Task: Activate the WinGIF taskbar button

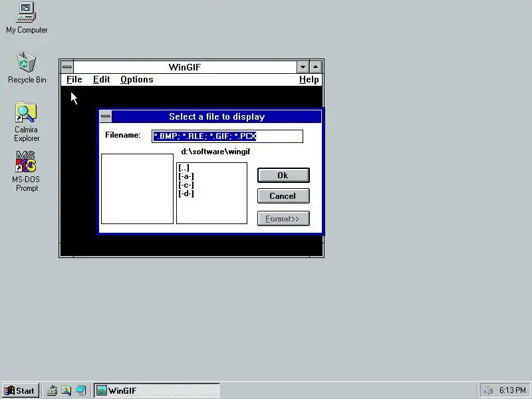Action: (x=157, y=390)
